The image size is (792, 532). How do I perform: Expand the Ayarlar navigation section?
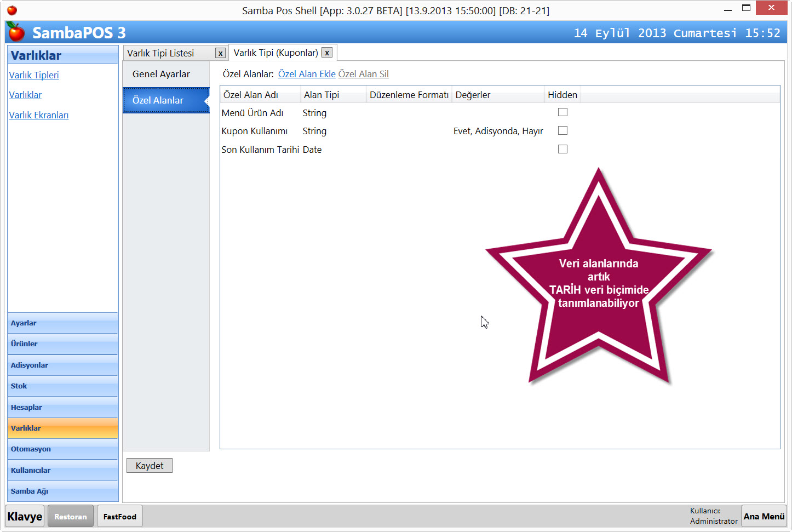62,323
